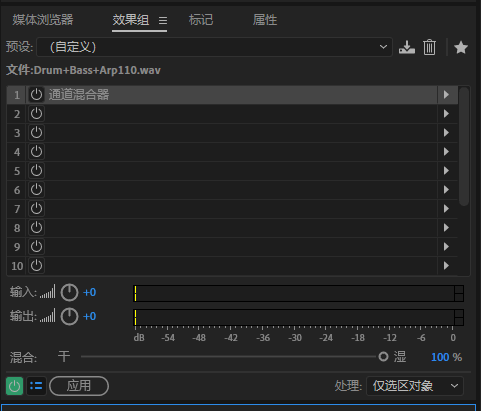Select slot number 5 in rack
Image resolution: width=481 pixels, height=411 pixels.
pos(17,171)
